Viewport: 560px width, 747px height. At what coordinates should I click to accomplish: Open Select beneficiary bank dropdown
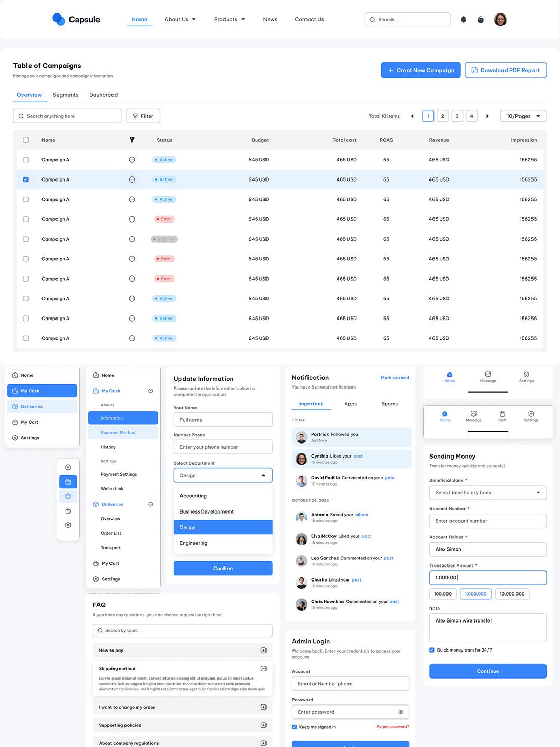pos(487,493)
